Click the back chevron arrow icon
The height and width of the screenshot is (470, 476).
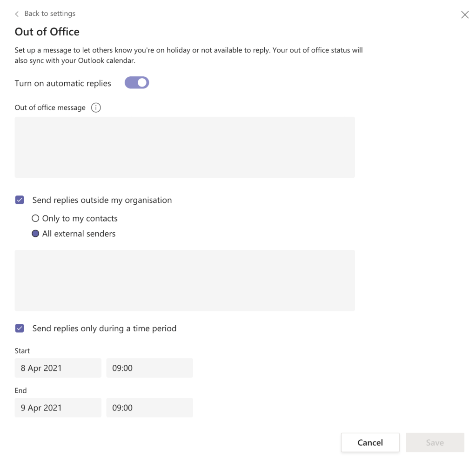[17, 14]
